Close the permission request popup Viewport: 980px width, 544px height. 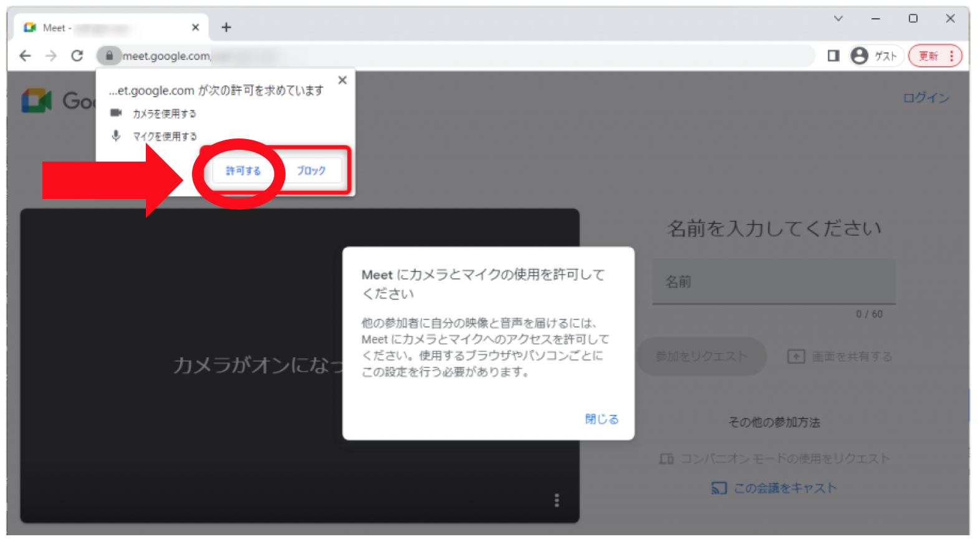(x=342, y=80)
